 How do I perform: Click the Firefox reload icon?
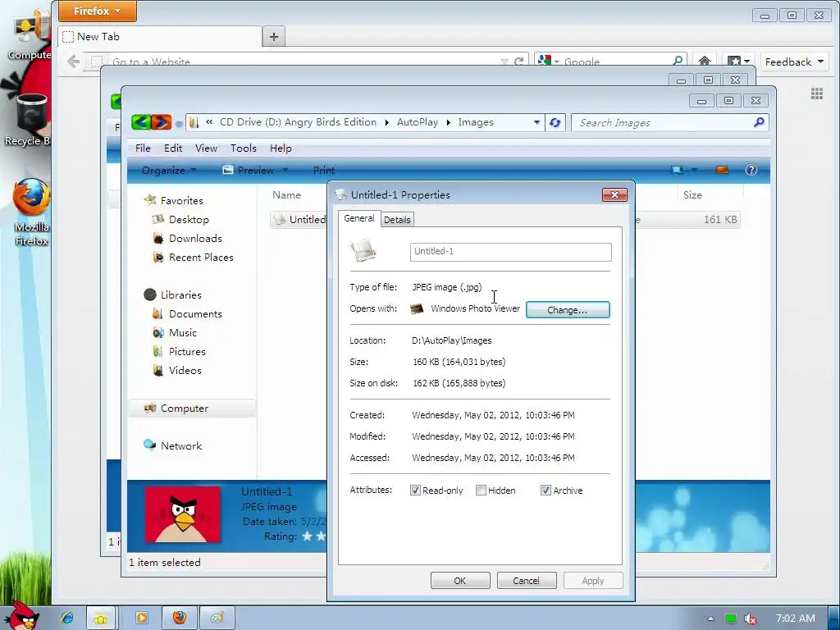518,62
